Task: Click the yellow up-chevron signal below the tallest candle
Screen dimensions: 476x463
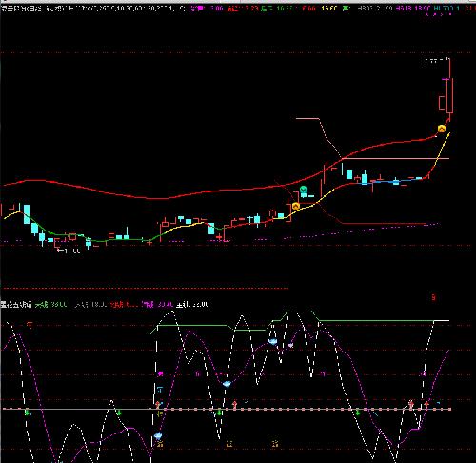Action: (442, 129)
